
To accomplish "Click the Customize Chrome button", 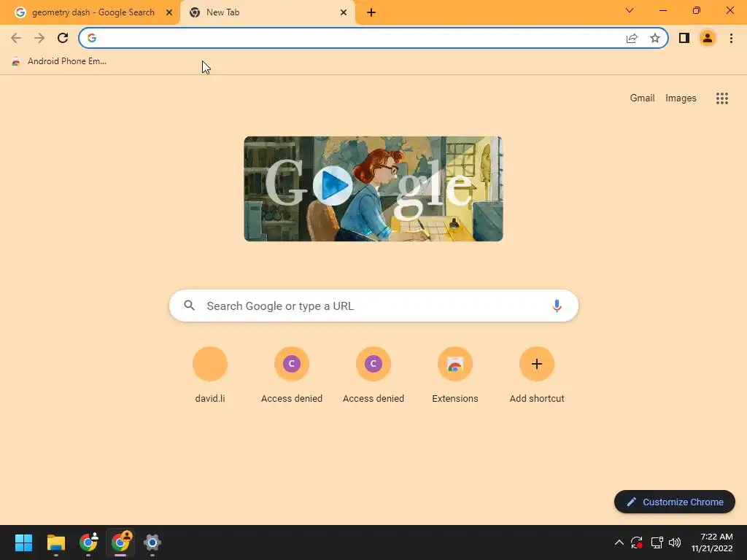I will pos(675,502).
